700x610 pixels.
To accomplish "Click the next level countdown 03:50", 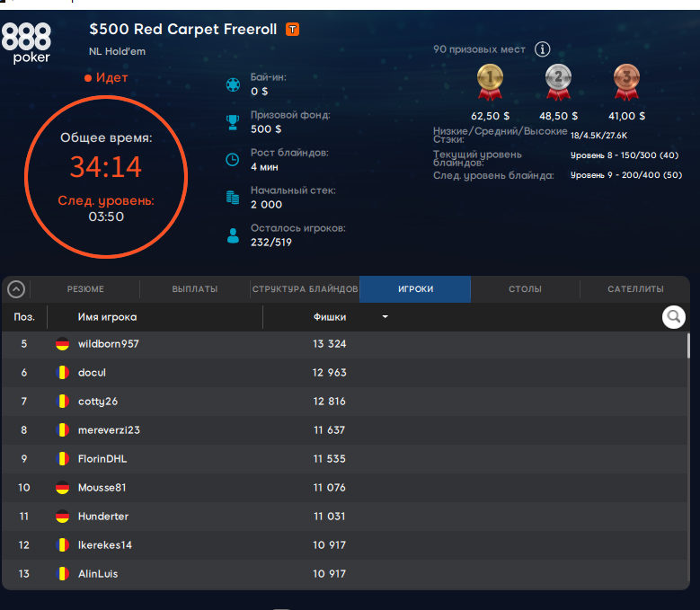I will click(x=106, y=217).
